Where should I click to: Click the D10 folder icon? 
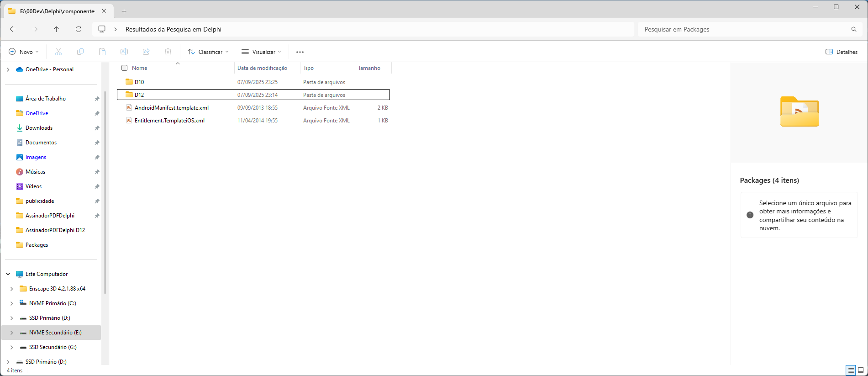[129, 82]
